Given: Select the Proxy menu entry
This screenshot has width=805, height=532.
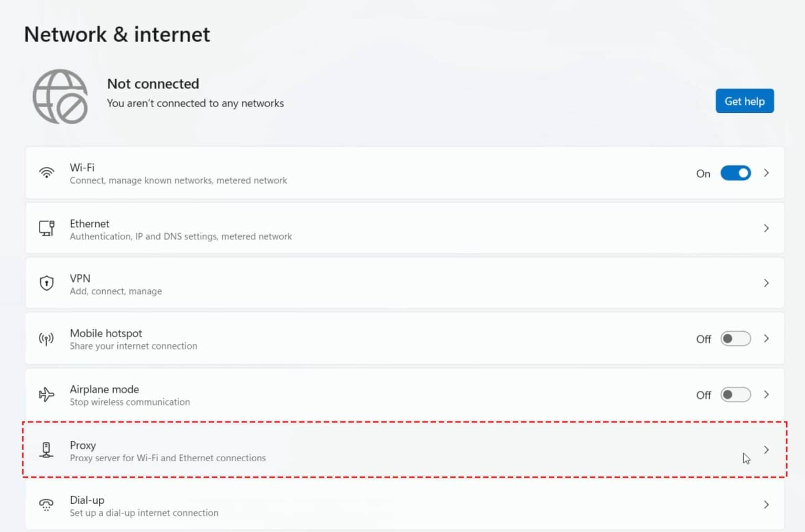Looking at the screenshot, I should pos(405,450).
